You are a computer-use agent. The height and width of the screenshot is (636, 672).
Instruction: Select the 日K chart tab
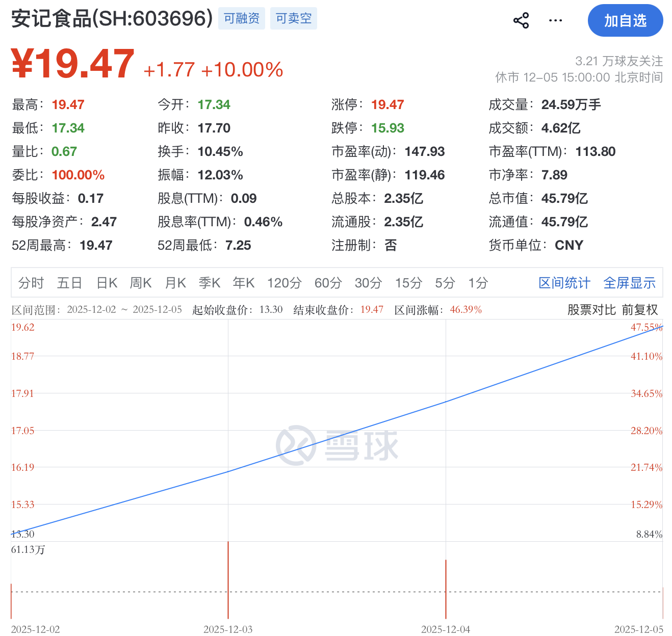click(107, 283)
